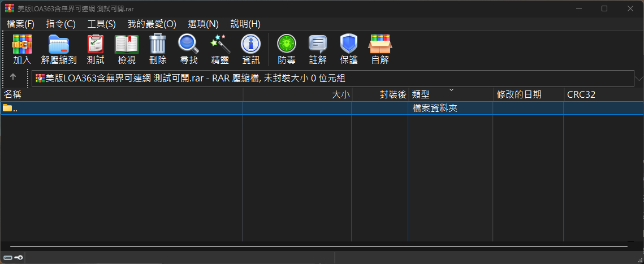The width and height of the screenshot is (644, 264).
Task: Click WinRAR app icon in title bar
Action: (8, 8)
